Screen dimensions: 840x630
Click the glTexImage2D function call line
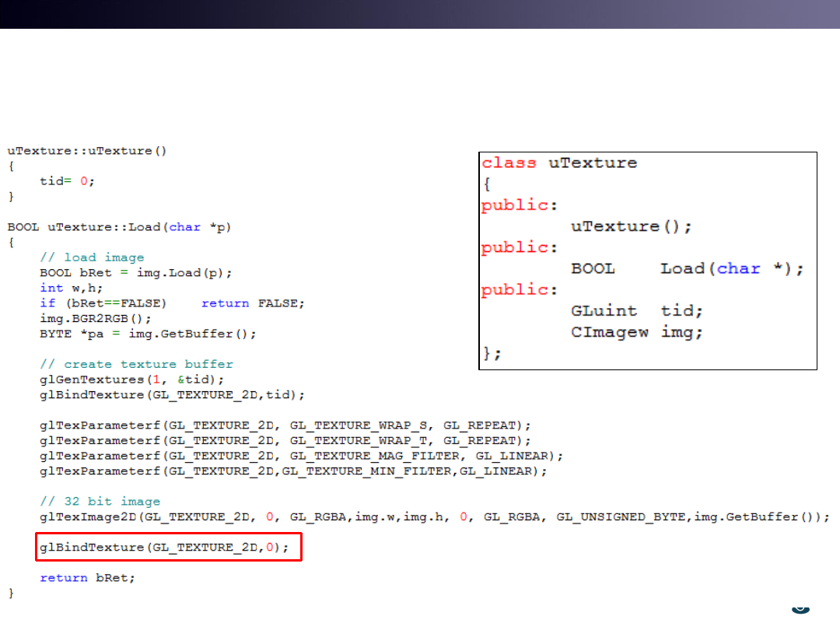click(435, 517)
